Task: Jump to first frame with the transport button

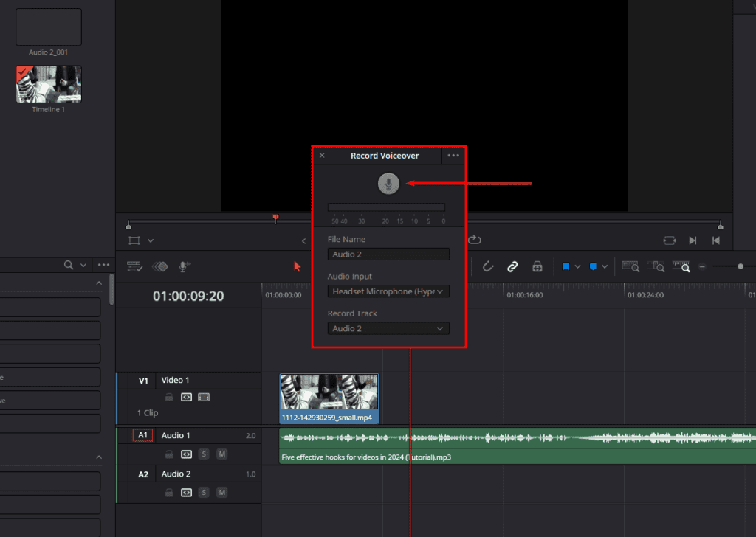Action: pos(716,240)
